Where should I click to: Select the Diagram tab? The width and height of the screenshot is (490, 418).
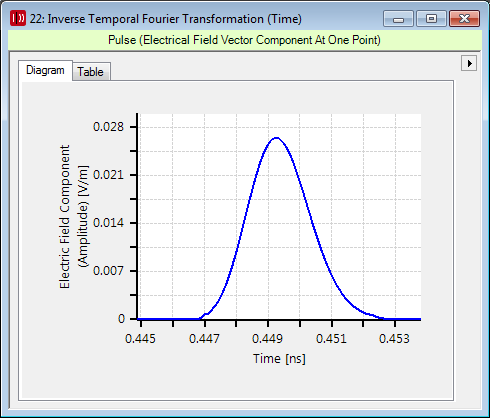point(45,70)
